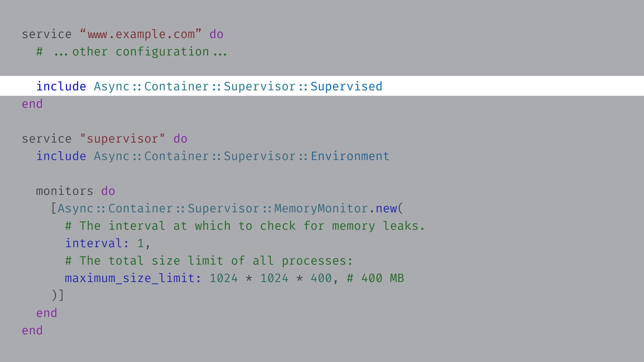Click the first "1024" number

224,278
